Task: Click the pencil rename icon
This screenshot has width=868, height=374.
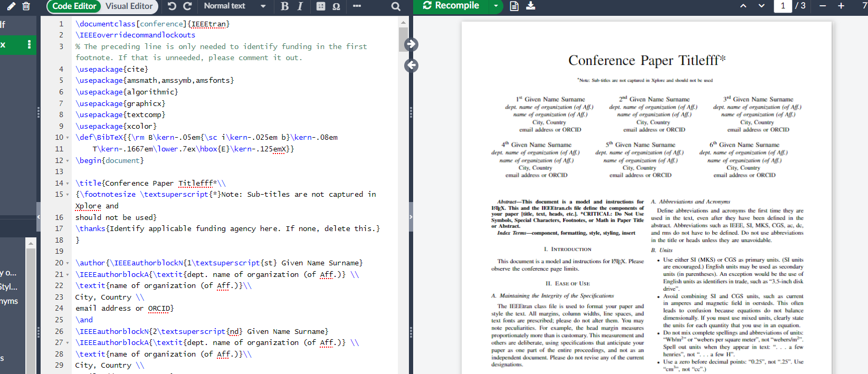Action: pyautogui.click(x=11, y=6)
